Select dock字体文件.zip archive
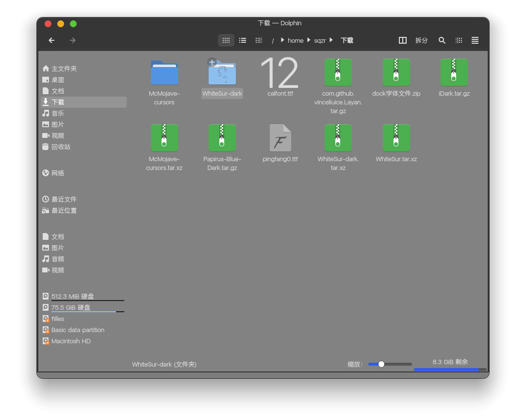 396,78
